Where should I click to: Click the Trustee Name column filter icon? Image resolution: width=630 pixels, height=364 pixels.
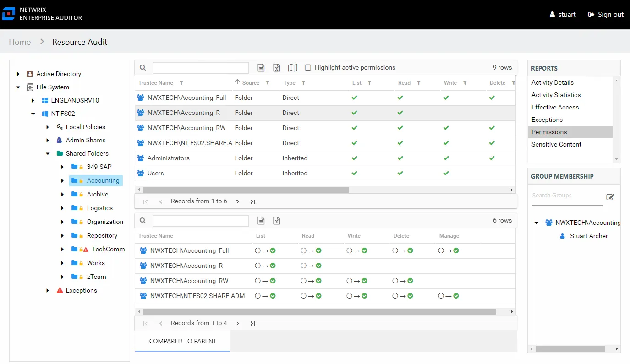(181, 83)
